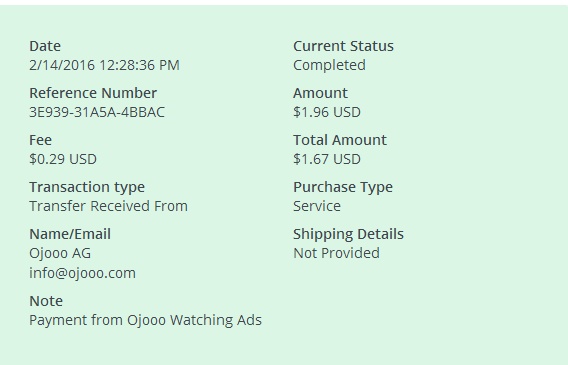Click the Date label

(45, 46)
